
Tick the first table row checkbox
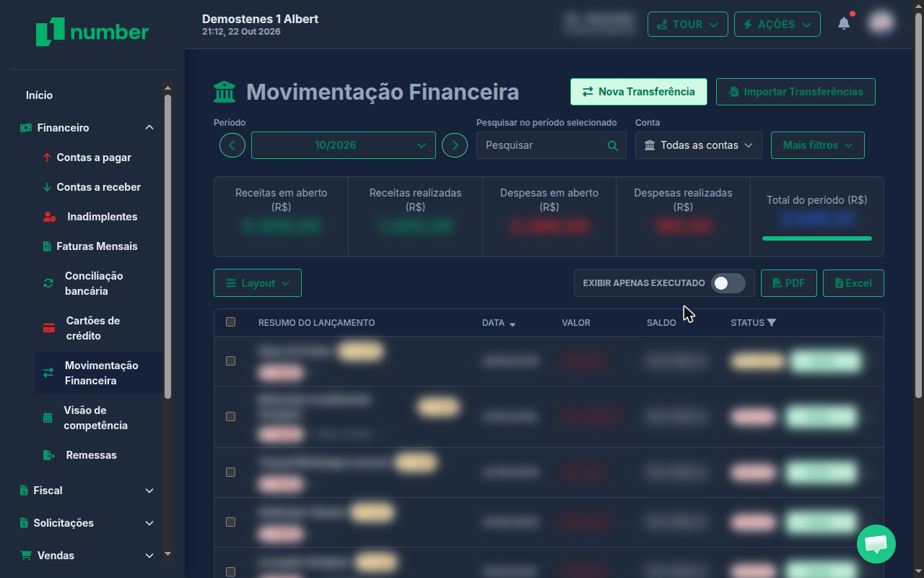point(230,361)
